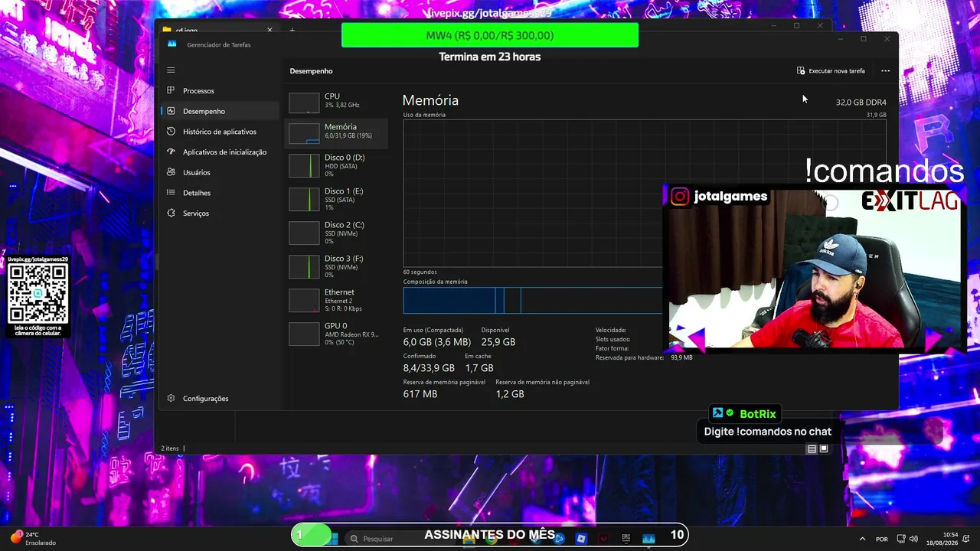Toggle the Task Manager hamburger navigation menu
Image resolution: width=980 pixels, height=551 pixels.
pos(171,70)
